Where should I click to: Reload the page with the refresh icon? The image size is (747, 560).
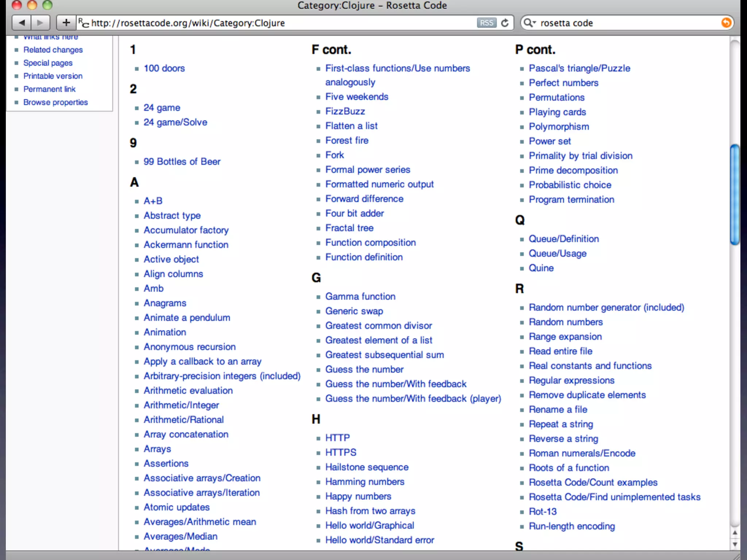(x=505, y=23)
